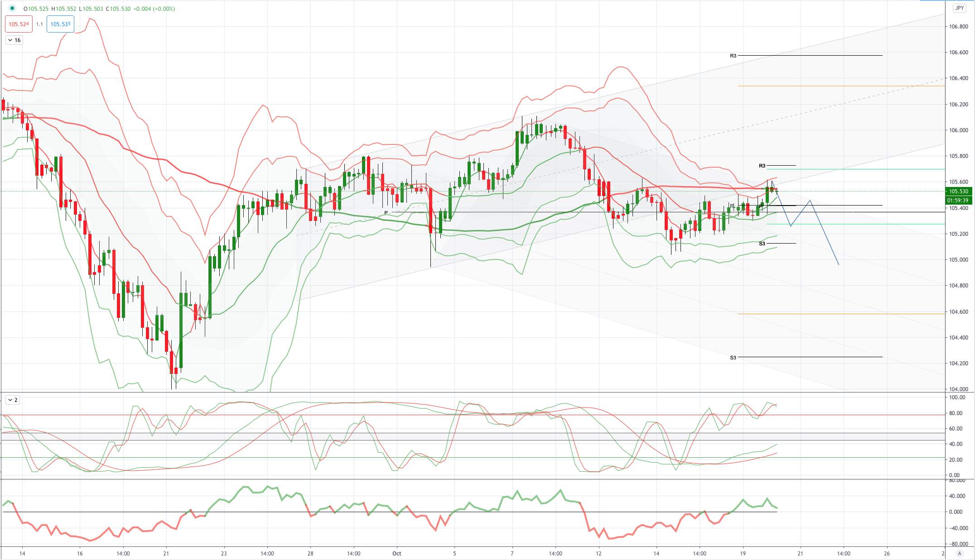Click the date label 26 on the time axis
This screenshot has width=975, height=560.
coord(887,554)
